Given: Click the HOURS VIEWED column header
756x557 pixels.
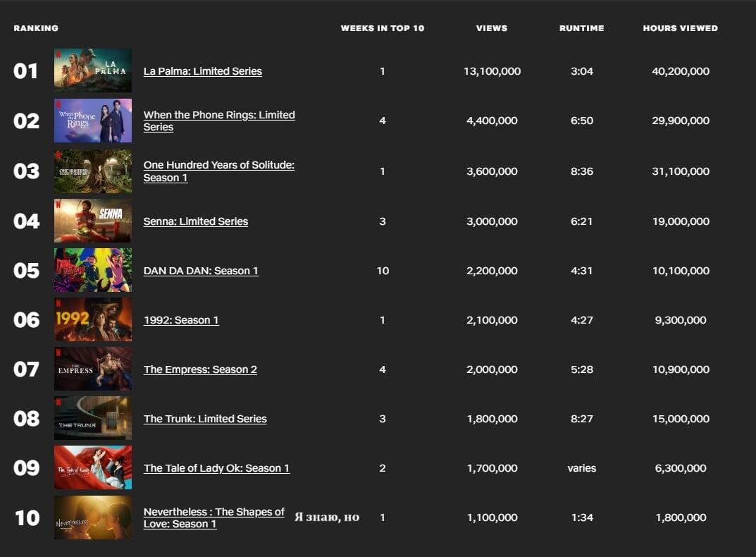Looking at the screenshot, I should click(681, 28).
